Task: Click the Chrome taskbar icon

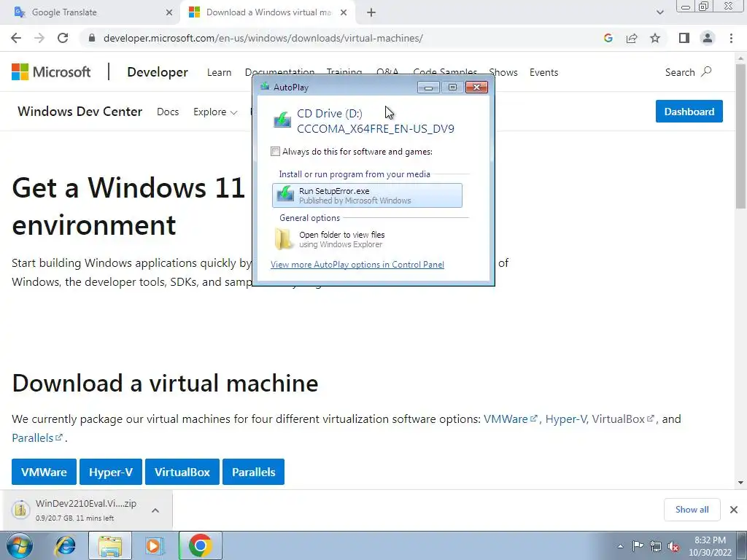Action: (x=200, y=545)
